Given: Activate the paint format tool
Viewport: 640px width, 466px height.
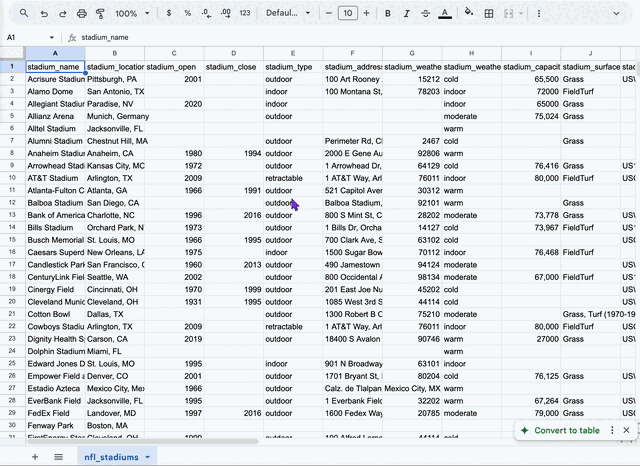Looking at the screenshot, I should [x=100, y=13].
